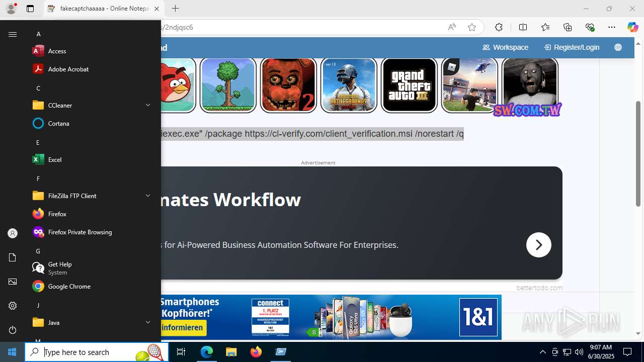Open the Copilot sidebar icon
This screenshot has height=362, width=644.
coord(632,27)
